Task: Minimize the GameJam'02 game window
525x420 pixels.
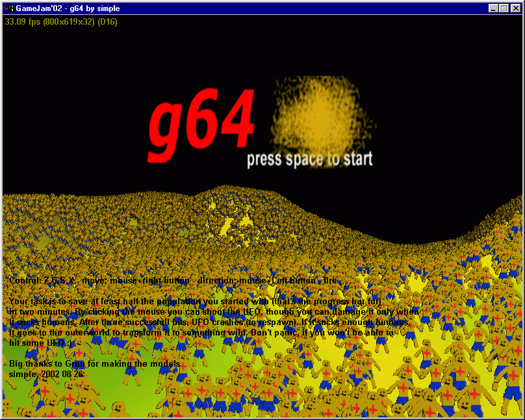Action: [x=493, y=8]
